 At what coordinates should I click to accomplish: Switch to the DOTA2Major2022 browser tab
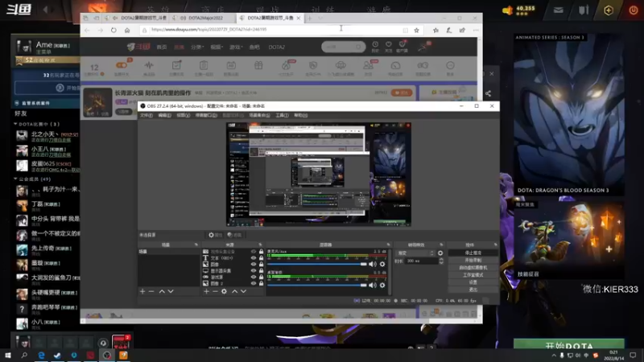202,18
